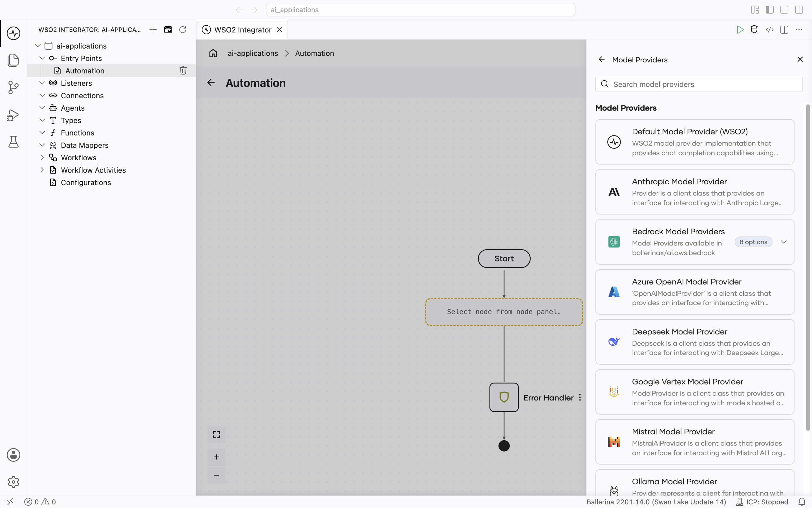The height and width of the screenshot is (508, 812).
Task: Open the WSO2 Integrator activity bar icon
Action: tap(14, 33)
